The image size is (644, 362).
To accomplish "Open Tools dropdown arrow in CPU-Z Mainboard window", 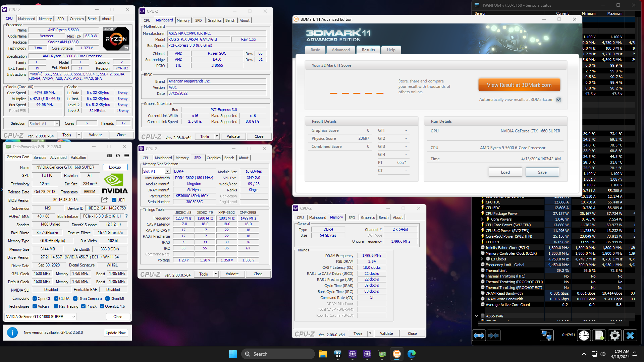I will point(217,136).
